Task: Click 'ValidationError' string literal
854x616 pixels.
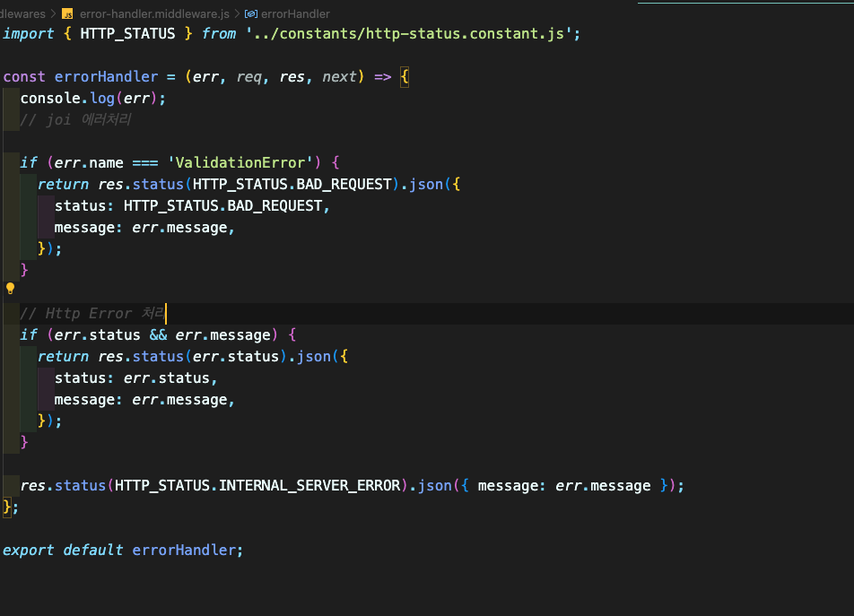Action: (240, 162)
